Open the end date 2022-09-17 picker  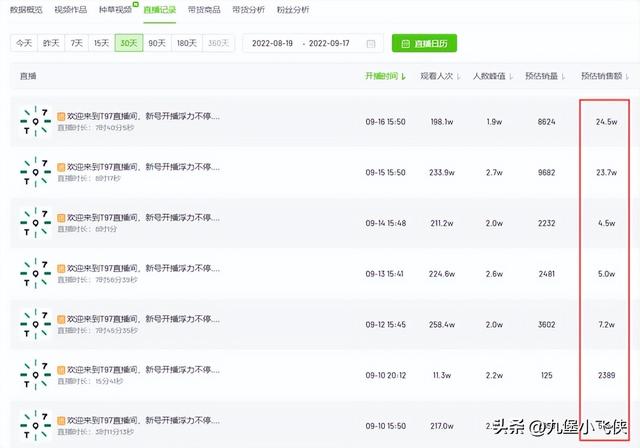(334, 44)
